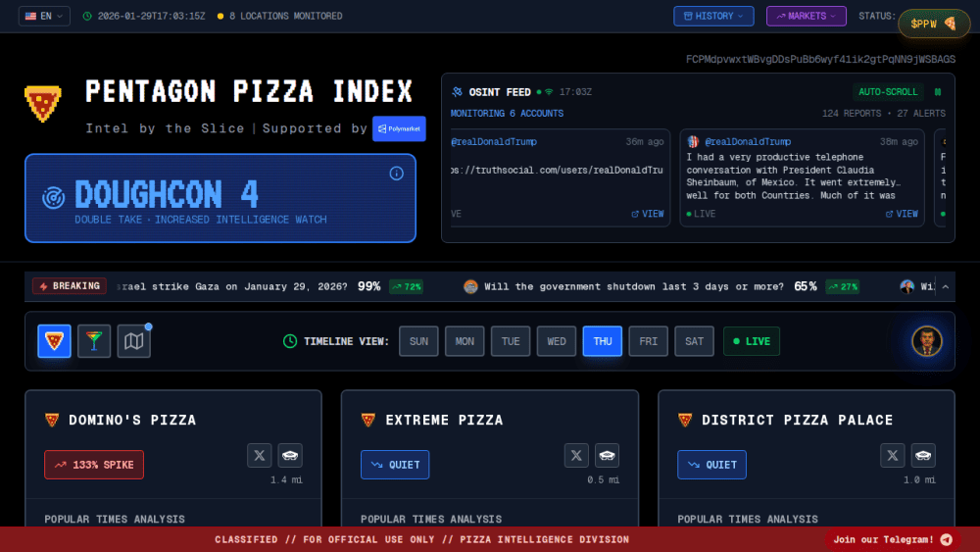Select MON in timeline view
Viewport: 980px width, 552px height.
465,341
